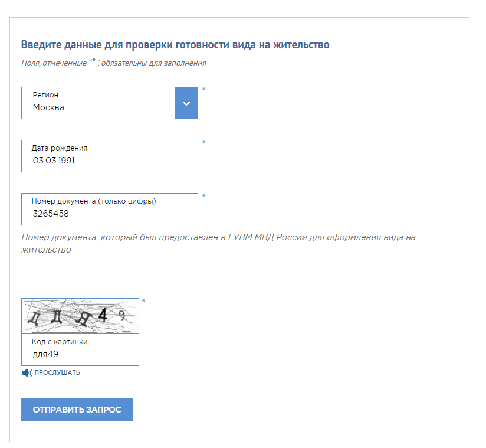Click the Код с картинки label
Viewport: 486px width, 448px height.
tap(60, 342)
